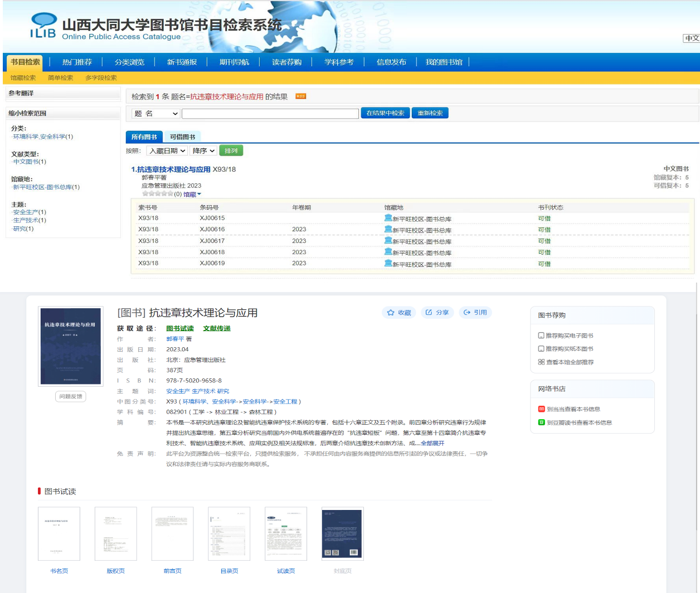Open the 读者荐购 menu item
The height and width of the screenshot is (593, 700).
[286, 62]
